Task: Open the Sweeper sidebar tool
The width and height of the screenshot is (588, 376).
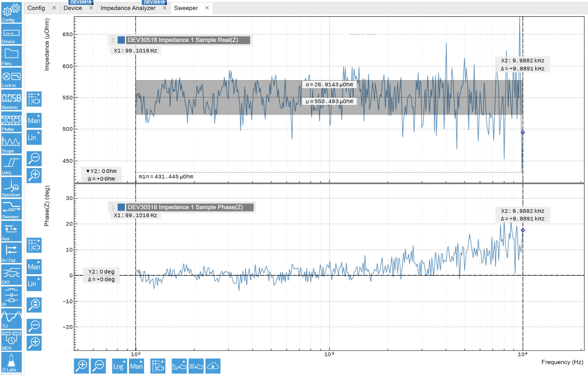Action: (x=11, y=209)
